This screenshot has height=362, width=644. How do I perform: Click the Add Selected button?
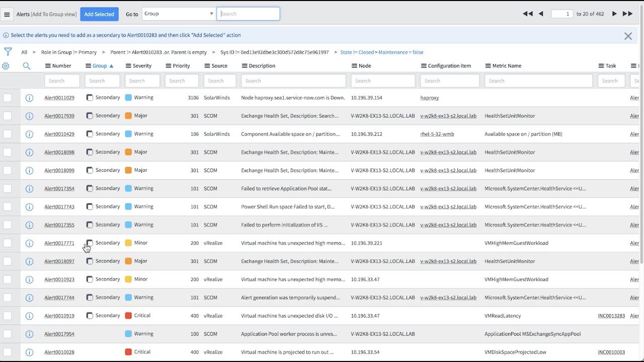coord(99,14)
